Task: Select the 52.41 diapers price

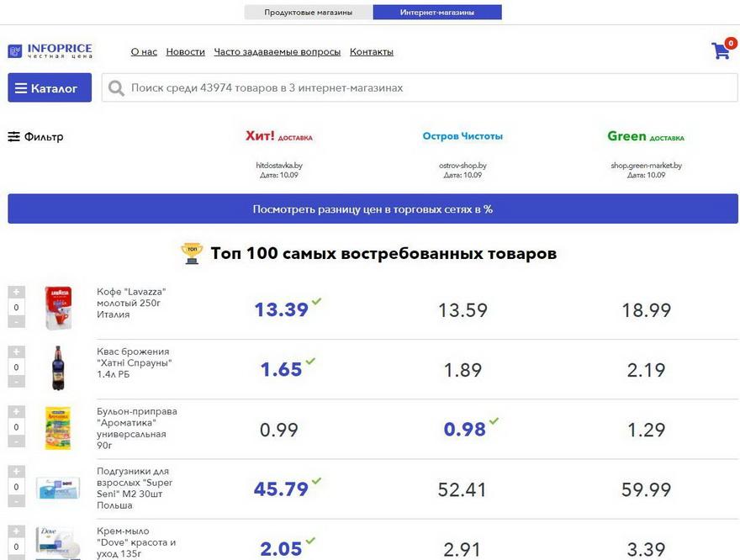Action: coord(462,489)
